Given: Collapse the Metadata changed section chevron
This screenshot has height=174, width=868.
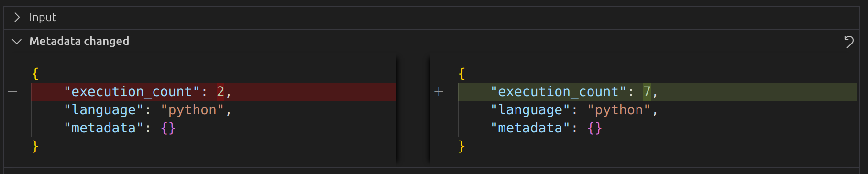Looking at the screenshot, I should pos(17,42).
